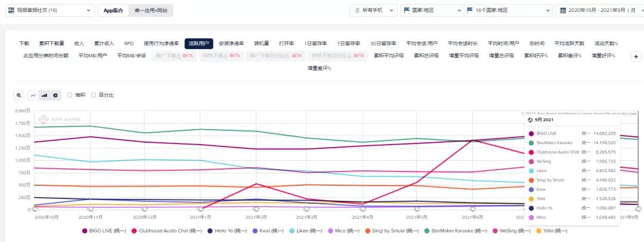This screenshot has width=644, height=242.
Task: Select the 累计收入 metric
Action: coord(104,43)
